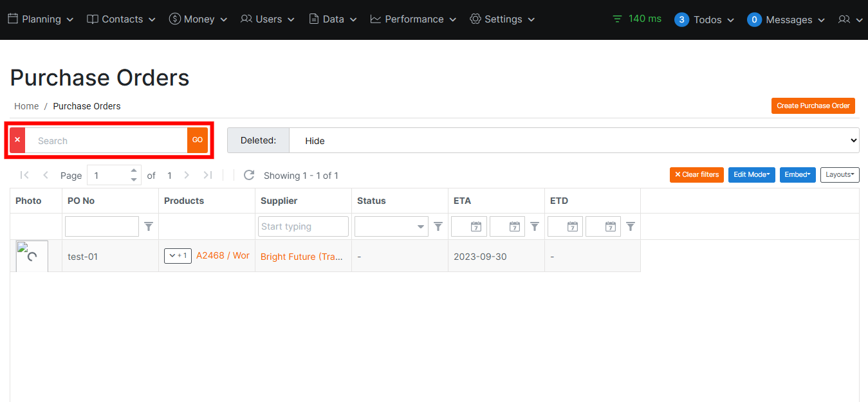Click the Status column filter funnel icon
Viewport: 868px width, 402px height.
coord(438,226)
